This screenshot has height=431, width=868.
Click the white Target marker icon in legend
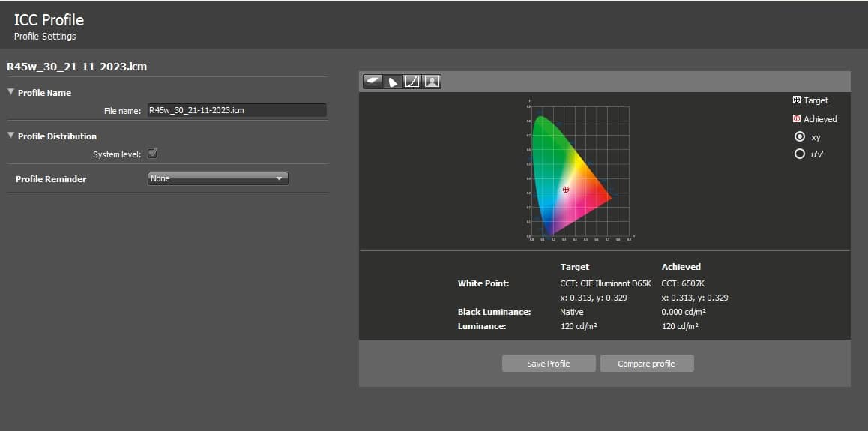tap(796, 100)
